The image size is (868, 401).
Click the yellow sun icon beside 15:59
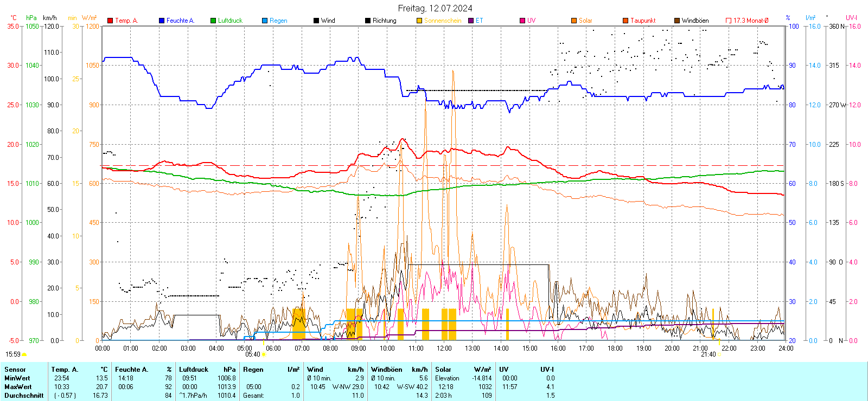(x=24, y=354)
